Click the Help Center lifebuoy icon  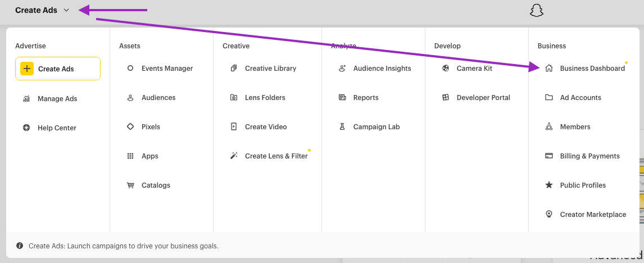pos(27,128)
